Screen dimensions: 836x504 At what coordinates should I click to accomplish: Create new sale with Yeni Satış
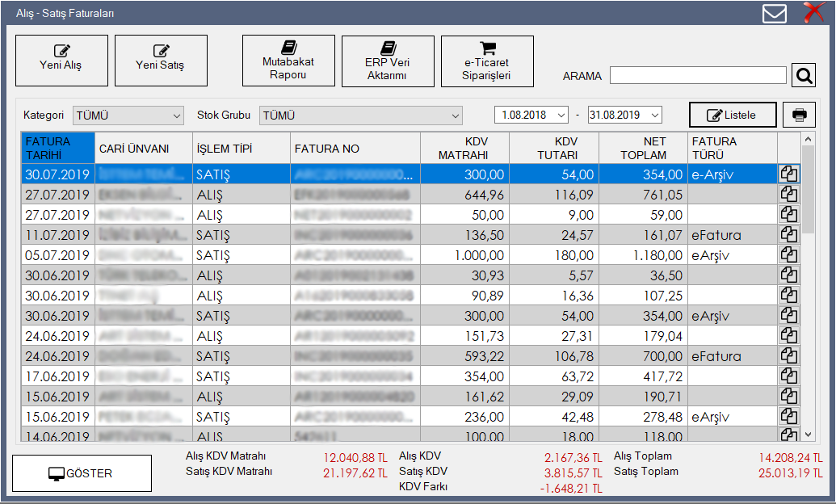click(x=161, y=61)
